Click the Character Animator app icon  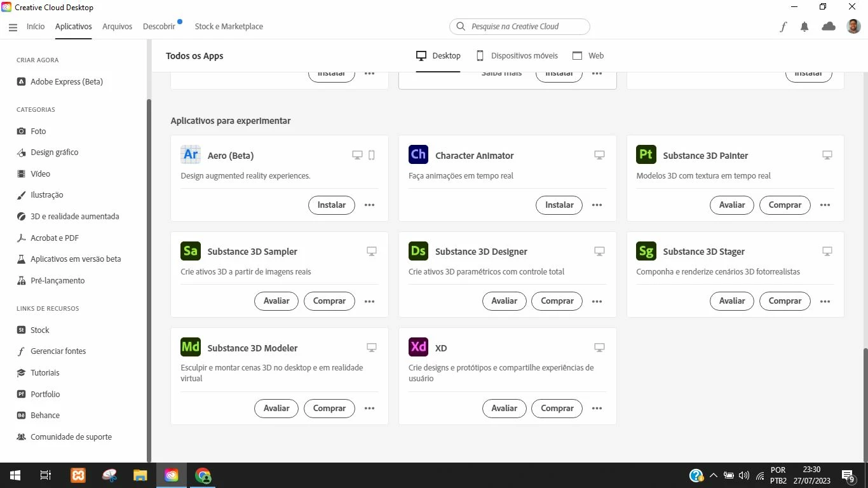click(x=418, y=155)
